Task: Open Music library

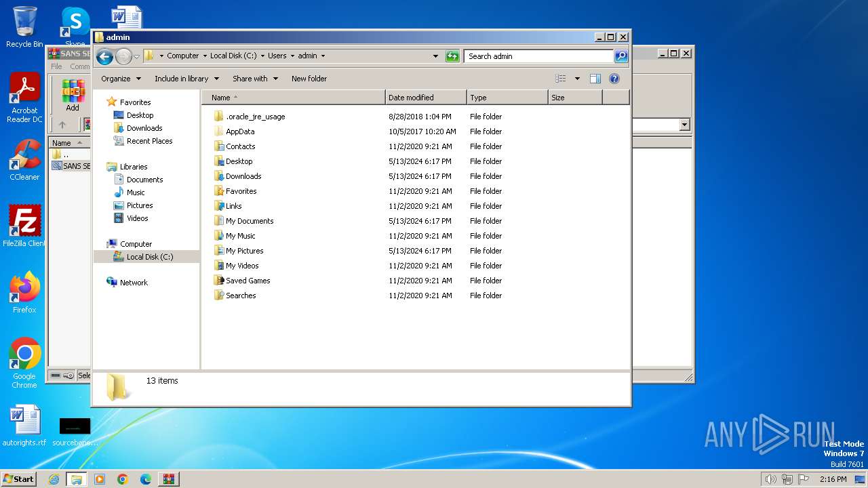Action: point(136,192)
